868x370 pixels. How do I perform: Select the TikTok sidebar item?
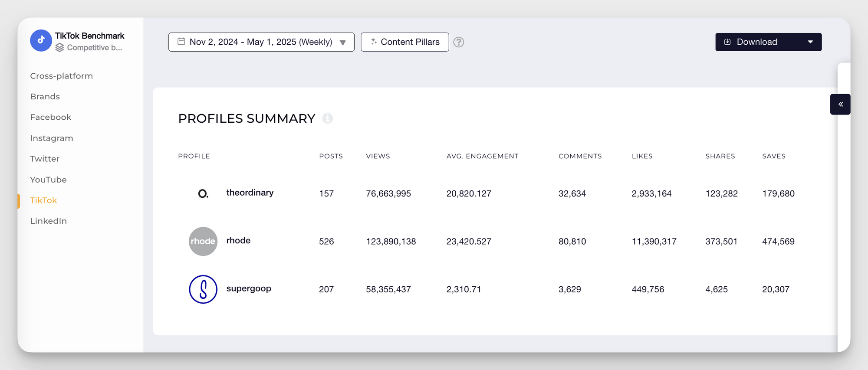(x=43, y=200)
